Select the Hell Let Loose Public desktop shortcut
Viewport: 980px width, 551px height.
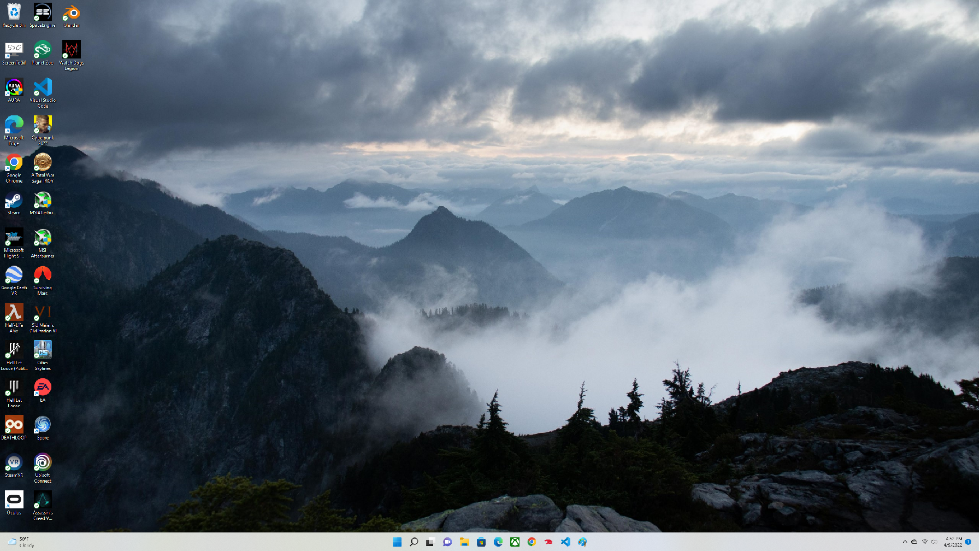14,356
